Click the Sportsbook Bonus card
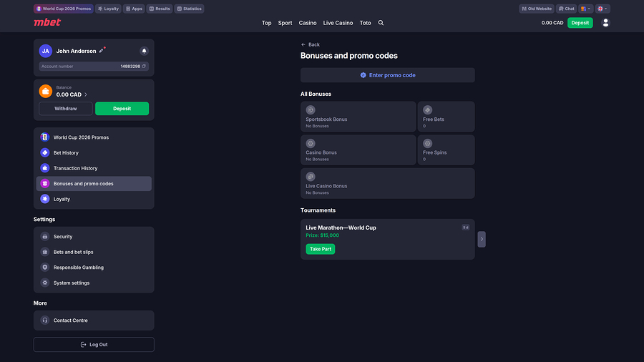The image size is (644, 362). pyautogui.click(x=358, y=117)
